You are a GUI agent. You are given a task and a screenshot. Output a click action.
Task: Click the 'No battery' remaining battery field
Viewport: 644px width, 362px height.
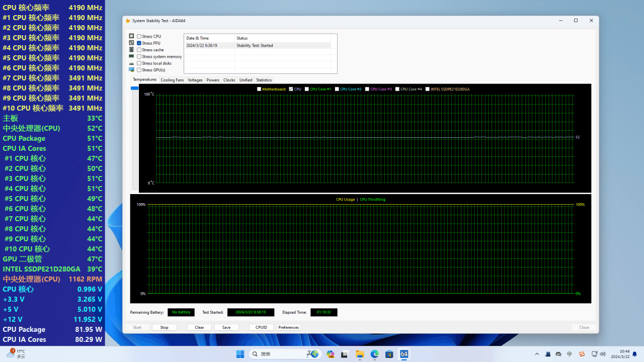(181, 312)
